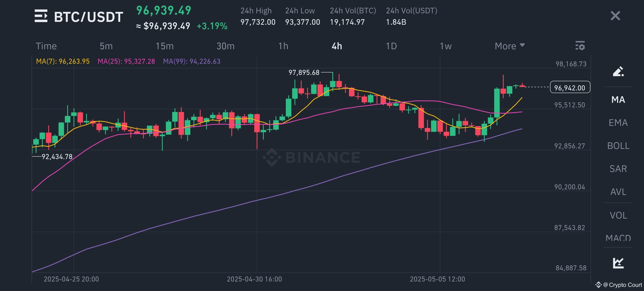
Task: Click the MA(99) value label
Action: coord(192,61)
